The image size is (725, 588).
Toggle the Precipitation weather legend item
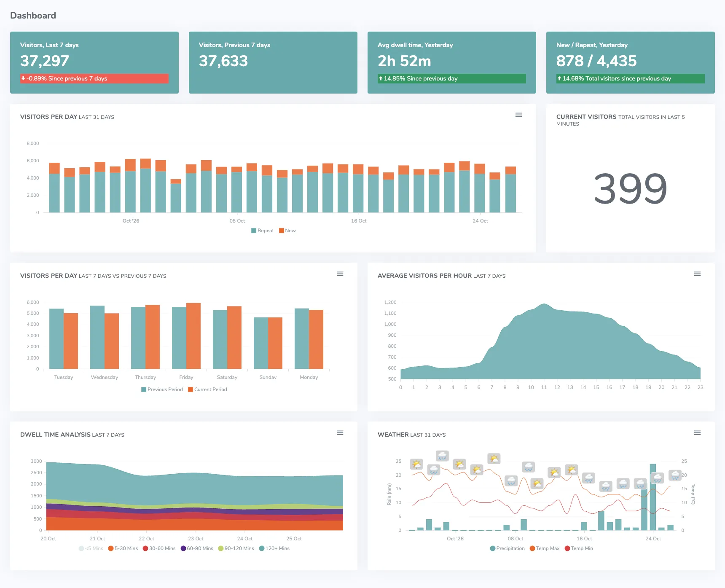[x=508, y=548]
